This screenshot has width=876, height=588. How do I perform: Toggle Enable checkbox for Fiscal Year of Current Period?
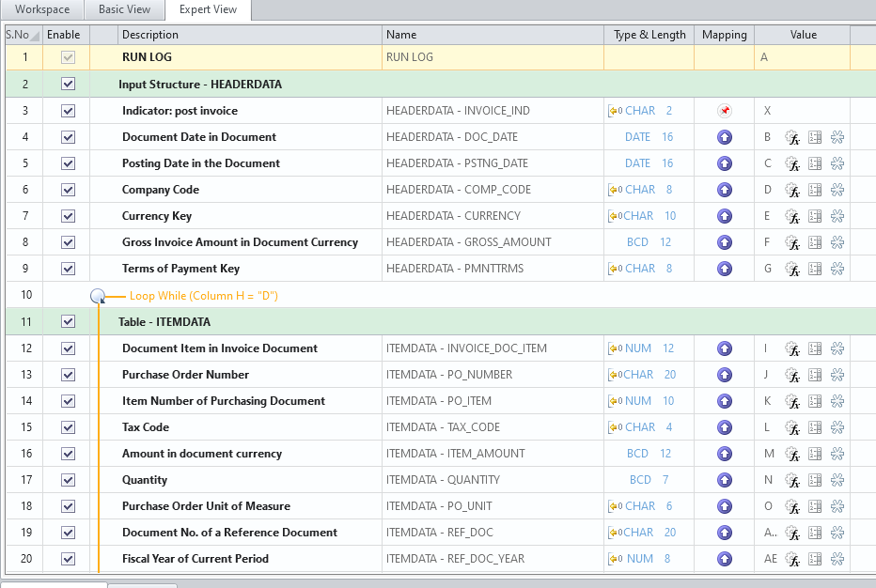(x=69, y=558)
